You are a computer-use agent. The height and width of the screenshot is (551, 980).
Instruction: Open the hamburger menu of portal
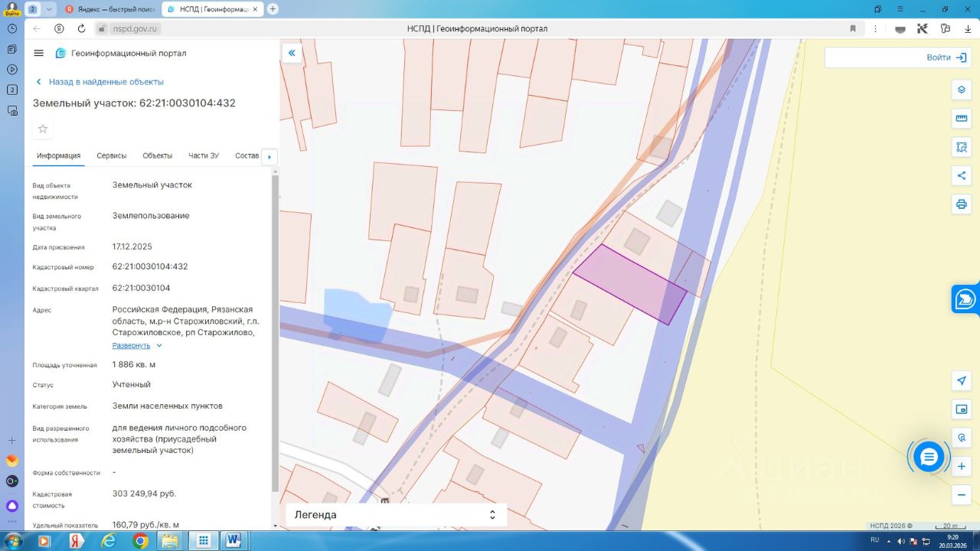[x=39, y=53]
